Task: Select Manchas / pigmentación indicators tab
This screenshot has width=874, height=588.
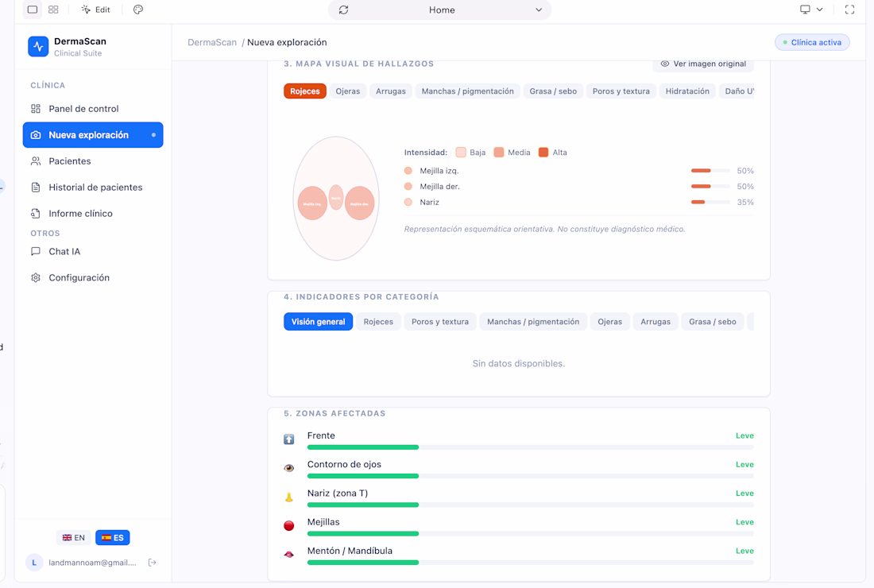Action: tap(533, 322)
